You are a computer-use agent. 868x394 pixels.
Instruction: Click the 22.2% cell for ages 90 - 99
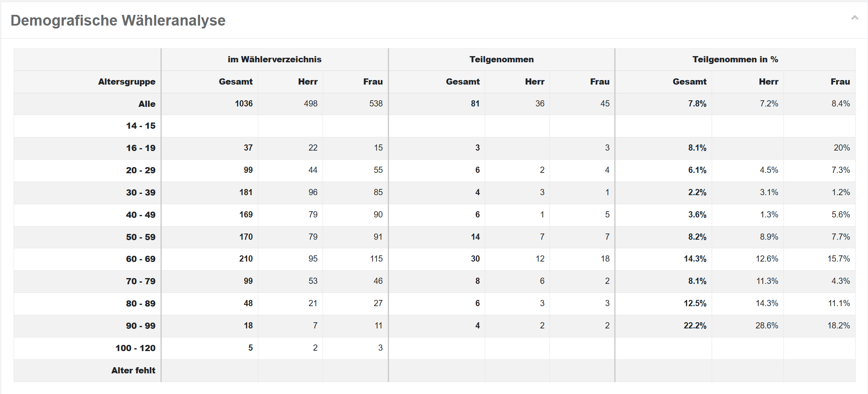pyautogui.click(x=695, y=326)
